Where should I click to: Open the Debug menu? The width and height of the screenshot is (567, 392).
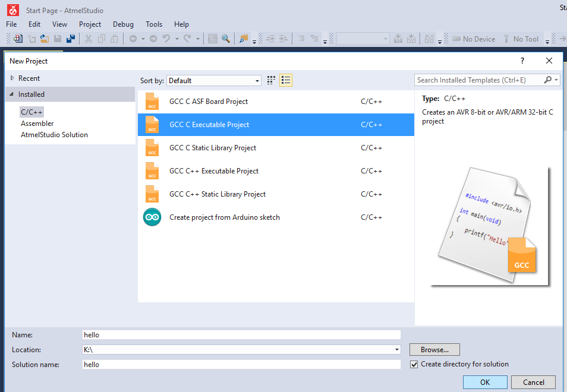click(x=123, y=24)
